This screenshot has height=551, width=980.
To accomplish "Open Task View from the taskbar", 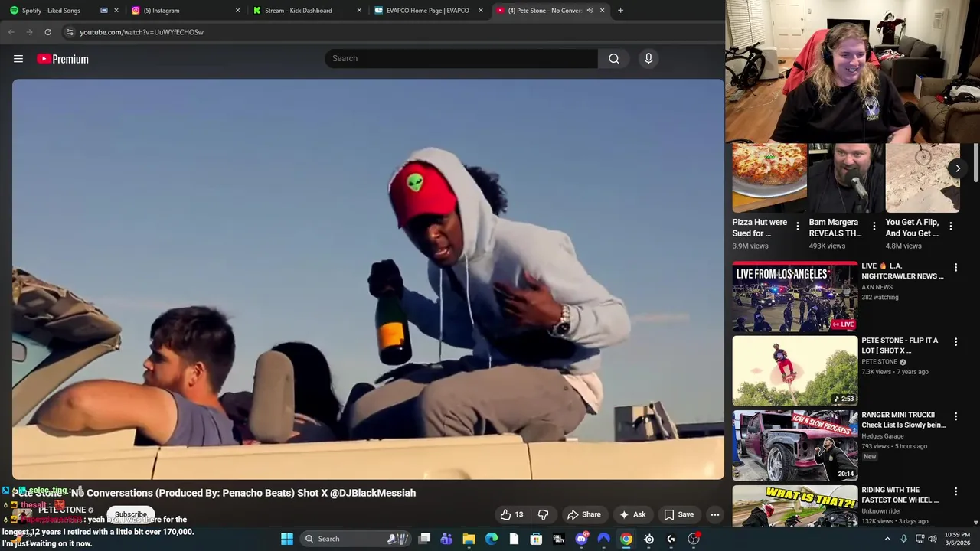I will [424, 539].
